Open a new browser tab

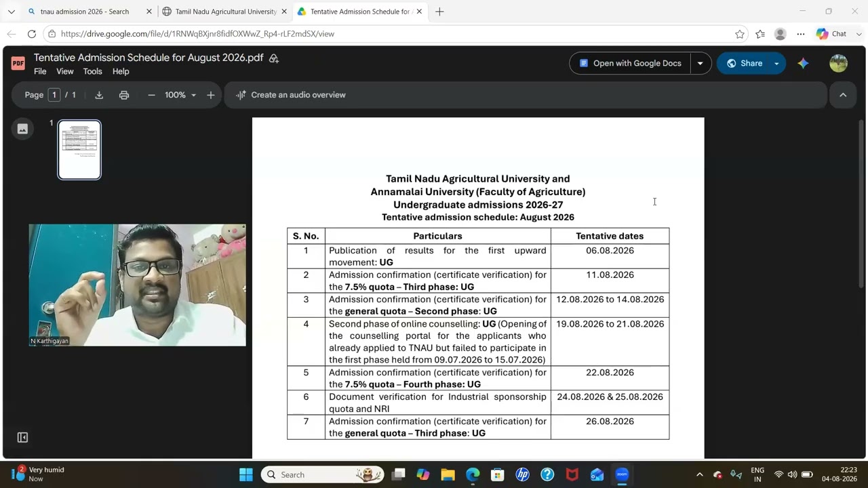[439, 12]
